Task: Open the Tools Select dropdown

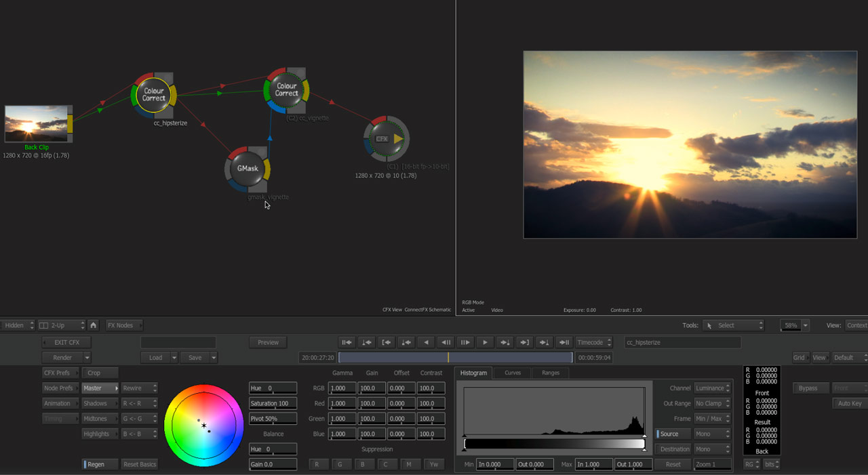Action: click(x=733, y=325)
